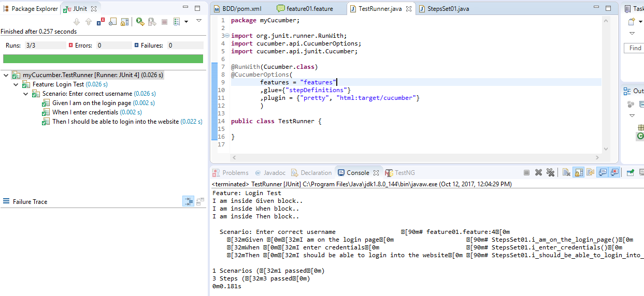Click the editor horizontal scrollbar
The width and height of the screenshot is (644, 296).
(x=417, y=157)
